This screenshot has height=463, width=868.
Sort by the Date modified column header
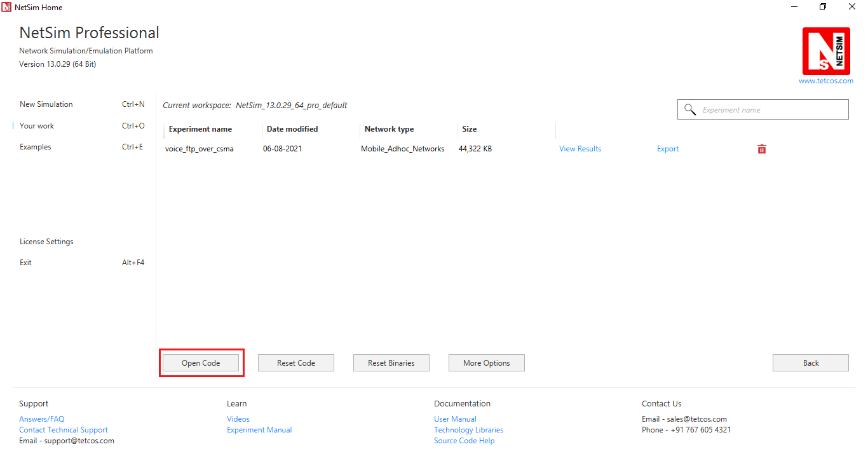click(292, 129)
